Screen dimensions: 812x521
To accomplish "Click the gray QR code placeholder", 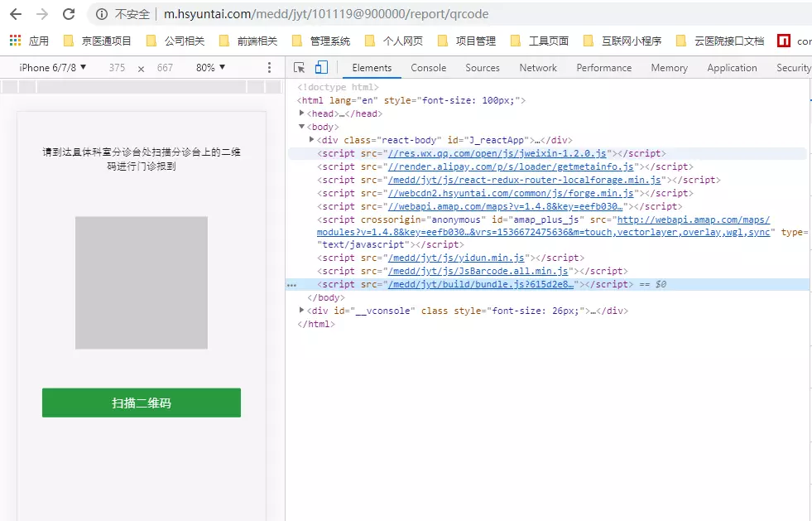I will tap(142, 282).
